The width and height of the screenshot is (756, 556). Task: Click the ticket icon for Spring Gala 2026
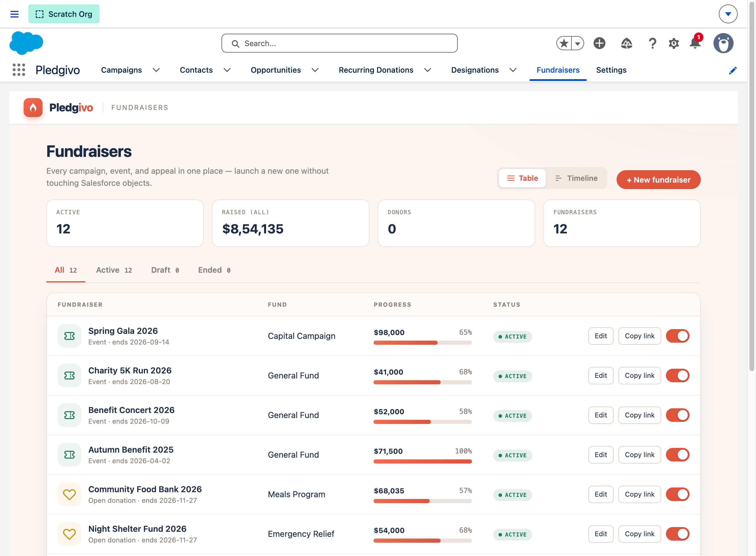pos(69,336)
